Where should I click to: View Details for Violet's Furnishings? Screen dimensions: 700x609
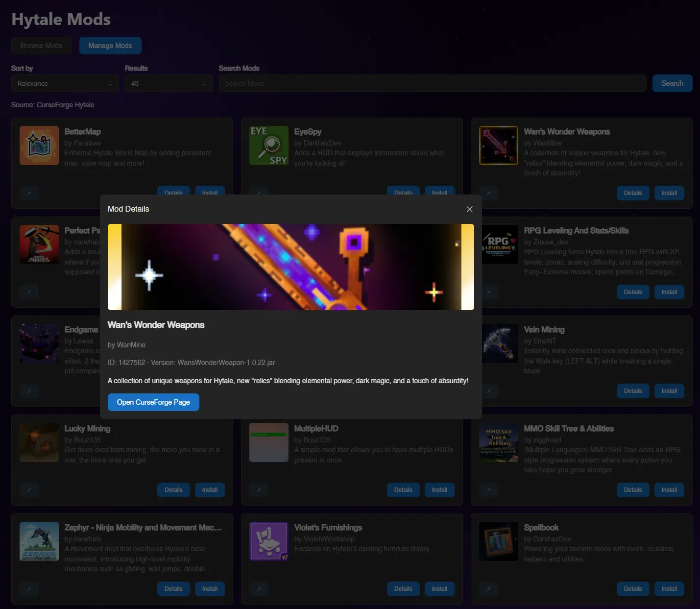pyautogui.click(x=403, y=589)
